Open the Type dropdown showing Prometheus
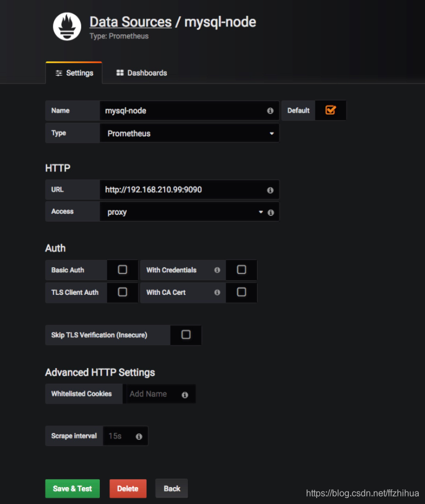 pos(189,134)
